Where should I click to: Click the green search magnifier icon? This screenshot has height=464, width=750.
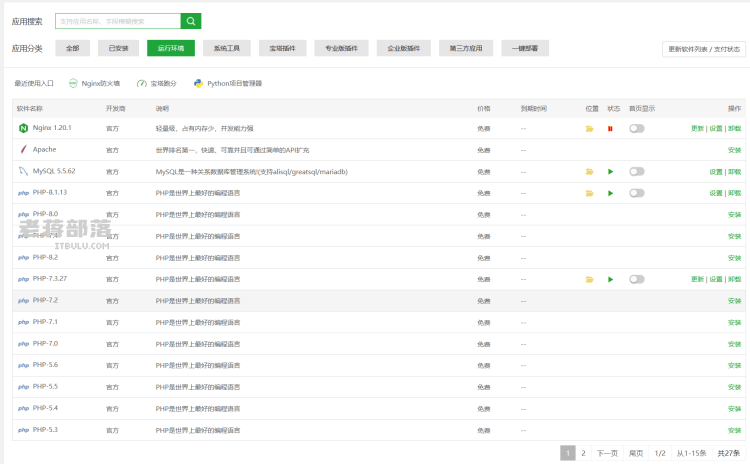click(x=191, y=21)
